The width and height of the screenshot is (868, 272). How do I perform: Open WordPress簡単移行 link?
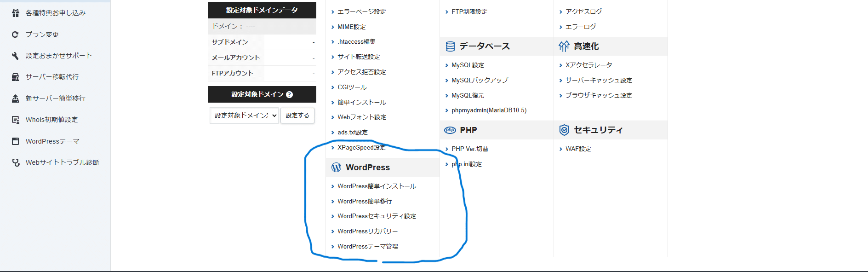point(365,201)
